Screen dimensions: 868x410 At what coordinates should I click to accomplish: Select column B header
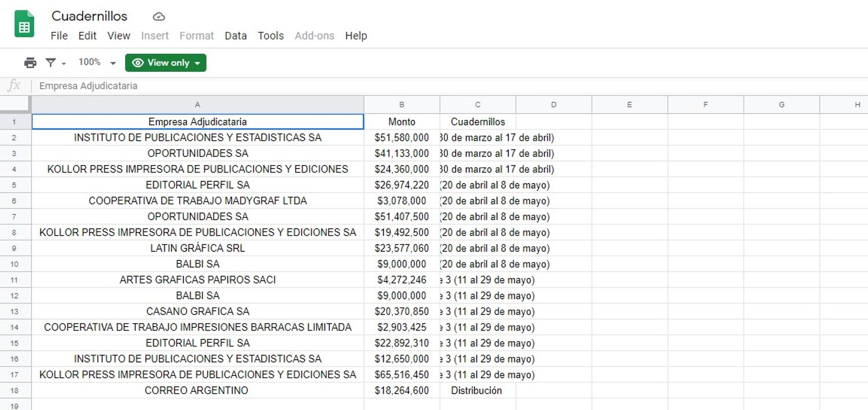tap(402, 105)
